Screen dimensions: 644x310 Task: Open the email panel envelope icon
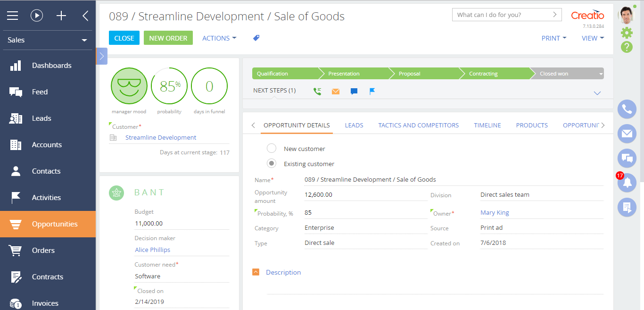pos(627,134)
